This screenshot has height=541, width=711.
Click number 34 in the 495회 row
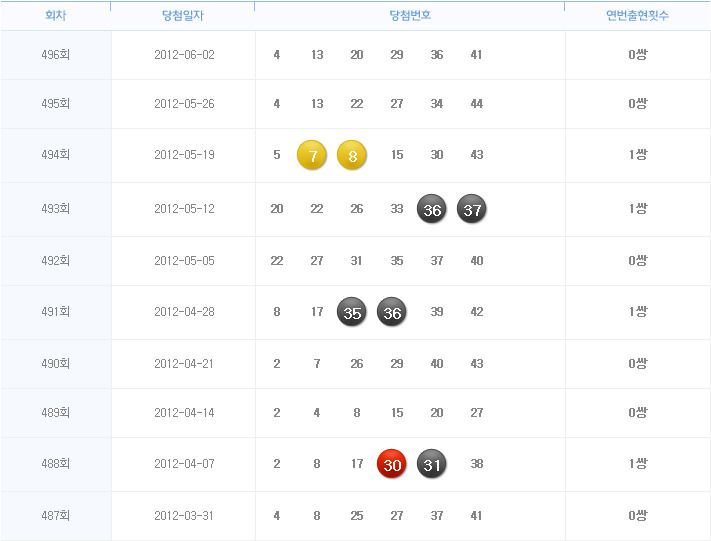tap(437, 104)
